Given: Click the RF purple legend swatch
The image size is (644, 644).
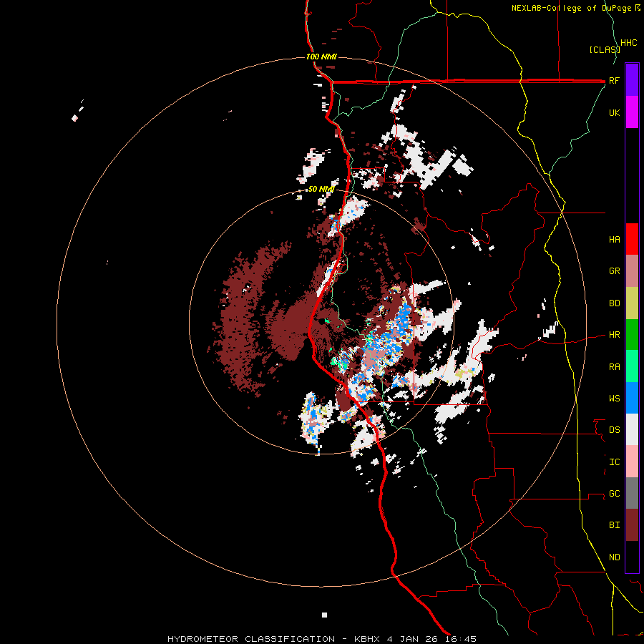Looking at the screenshot, I should (632, 80).
